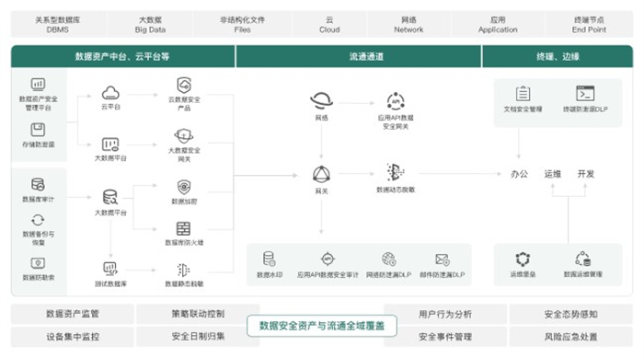This screenshot has height=358, width=644.
Task: Open the 风险应急处置 box
Action: (x=571, y=337)
